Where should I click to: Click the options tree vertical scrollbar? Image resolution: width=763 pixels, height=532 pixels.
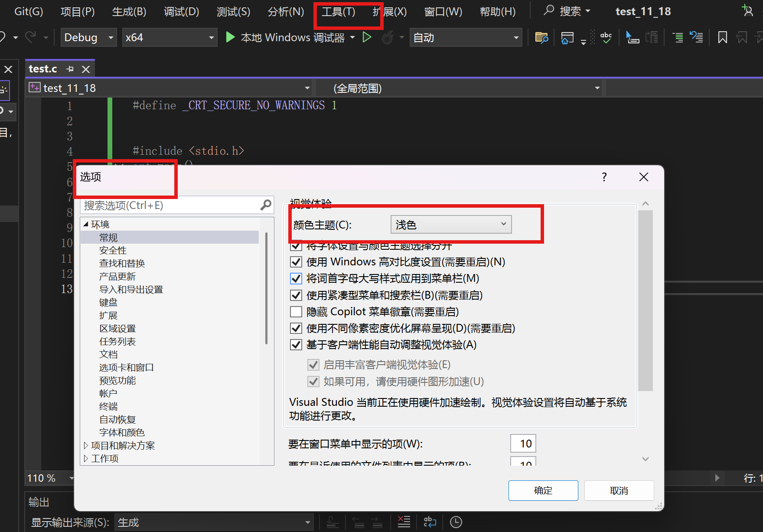coord(266,288)
